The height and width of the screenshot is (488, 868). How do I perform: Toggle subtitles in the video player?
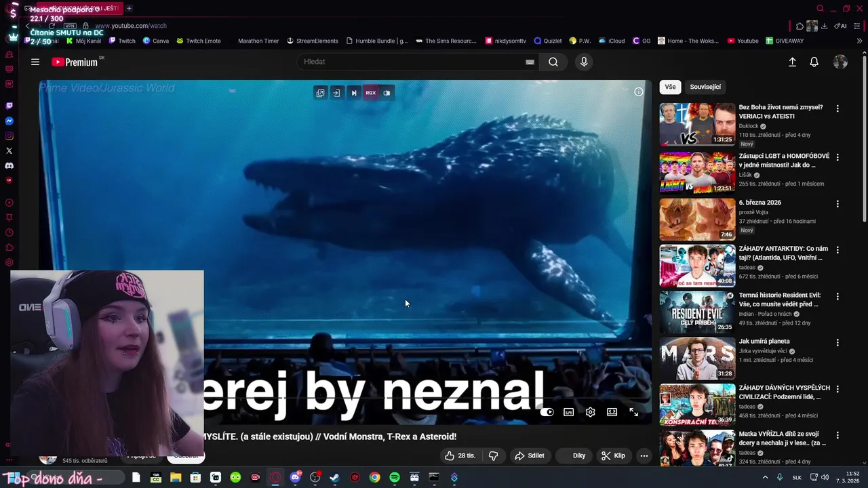(569, 412)
